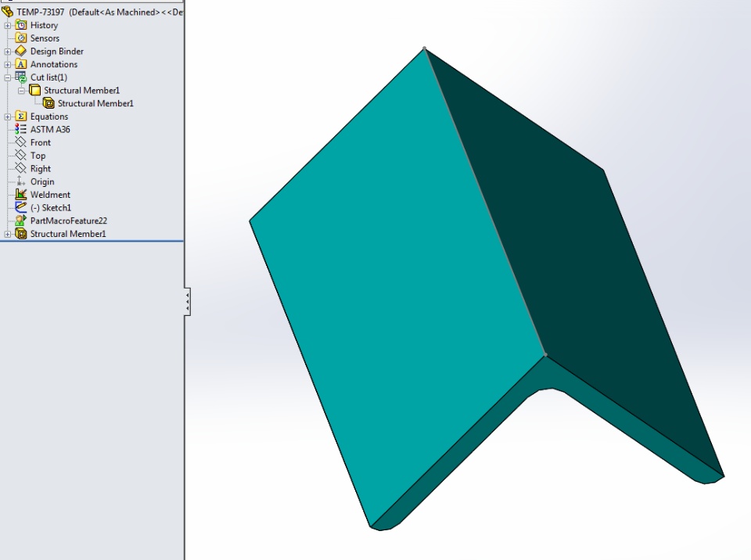Viewport: 751px width, 560px height.
Task: Click the Sensors folder icon
Action: click(21, 38)
